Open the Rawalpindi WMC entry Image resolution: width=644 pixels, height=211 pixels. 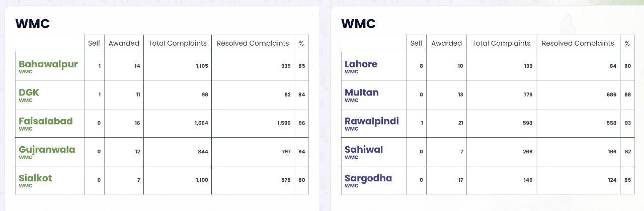click(x=371, y=122)
